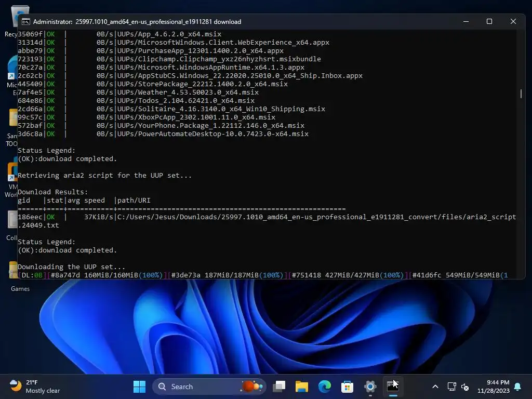Click the #751418 427MiB/427MiB progress entry
The height and width of the screenshot is (399, 532).
pyautogui.click(x=348, y=275)
